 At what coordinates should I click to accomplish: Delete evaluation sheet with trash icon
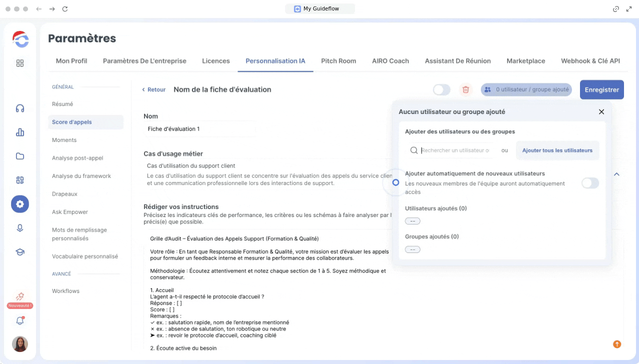465,89
